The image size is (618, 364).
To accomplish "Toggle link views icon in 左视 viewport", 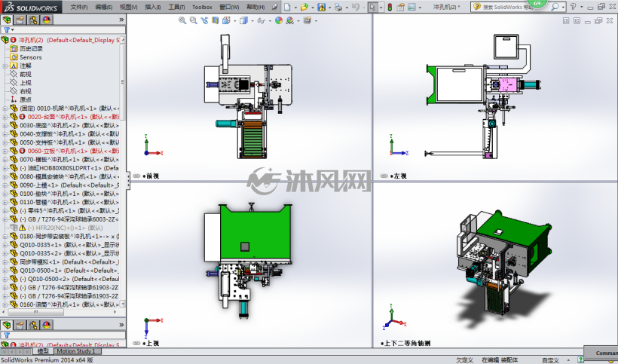I will pos(384,176).
